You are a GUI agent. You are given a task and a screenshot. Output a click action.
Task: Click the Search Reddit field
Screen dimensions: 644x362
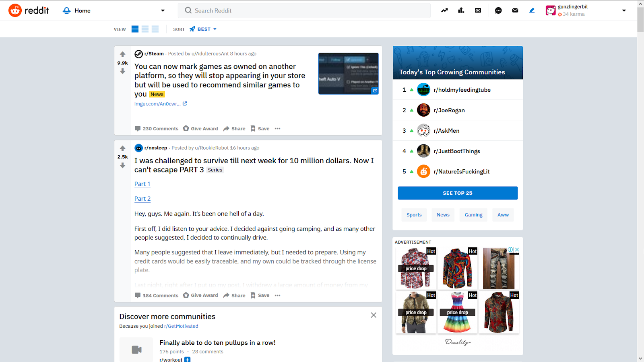tap(304, 10)
